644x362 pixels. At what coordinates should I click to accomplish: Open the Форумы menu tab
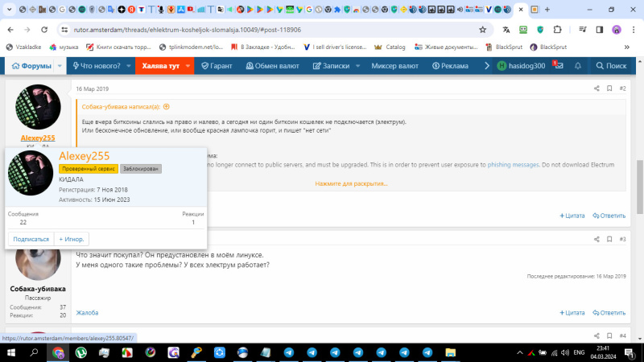pyautogui.click(x=31, y=66)
